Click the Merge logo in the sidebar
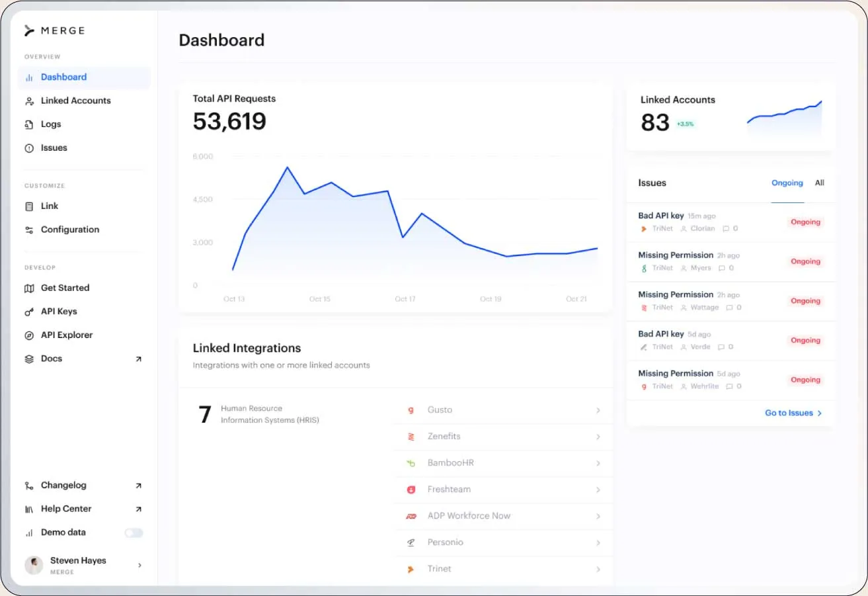 pos(54,30)
